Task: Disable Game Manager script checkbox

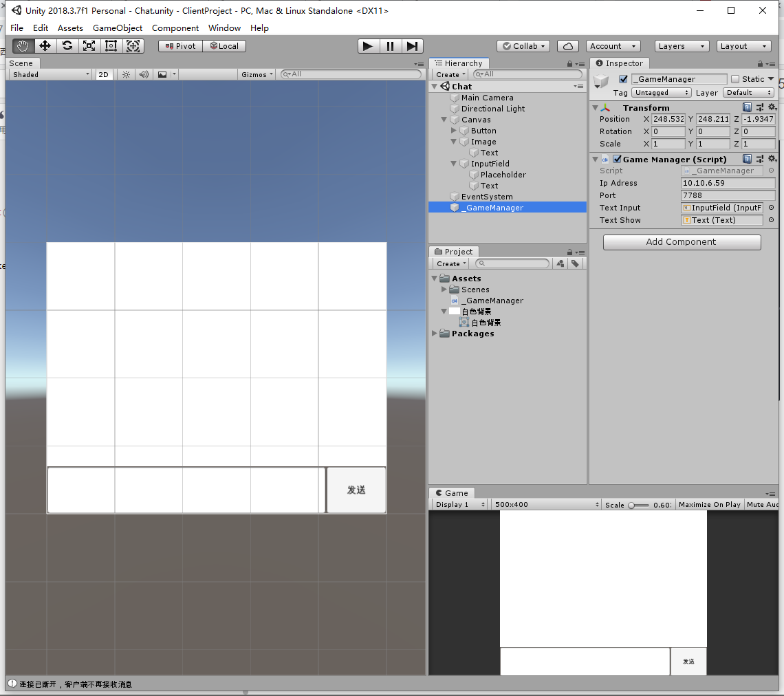Action: point(618,159)
